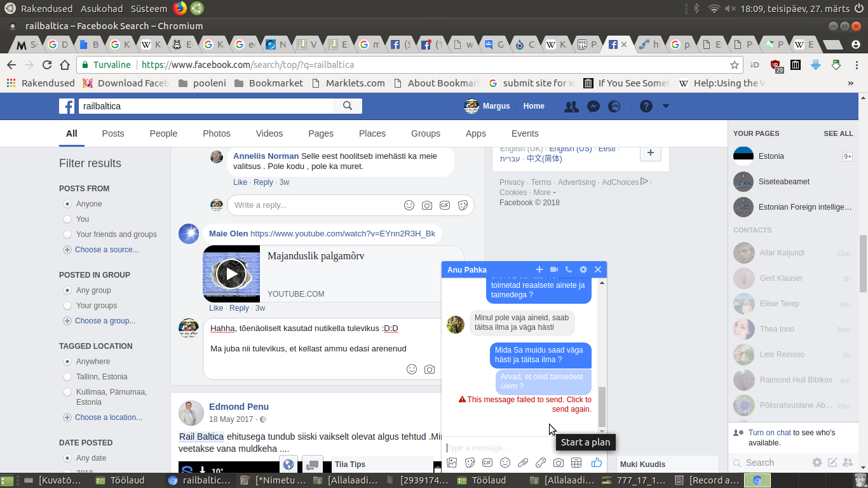
Task: Switch to the Groups tab
Action: [426, 133]
